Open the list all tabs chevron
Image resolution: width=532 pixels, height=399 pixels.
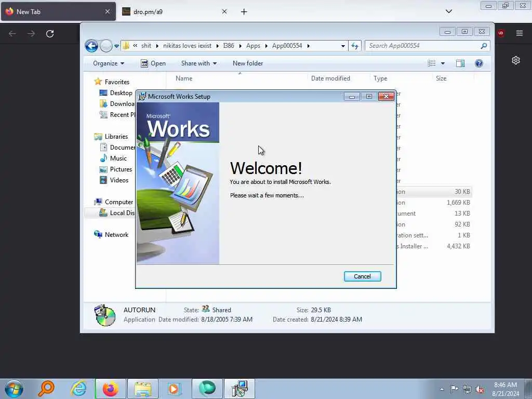click(x=448, y=11)
